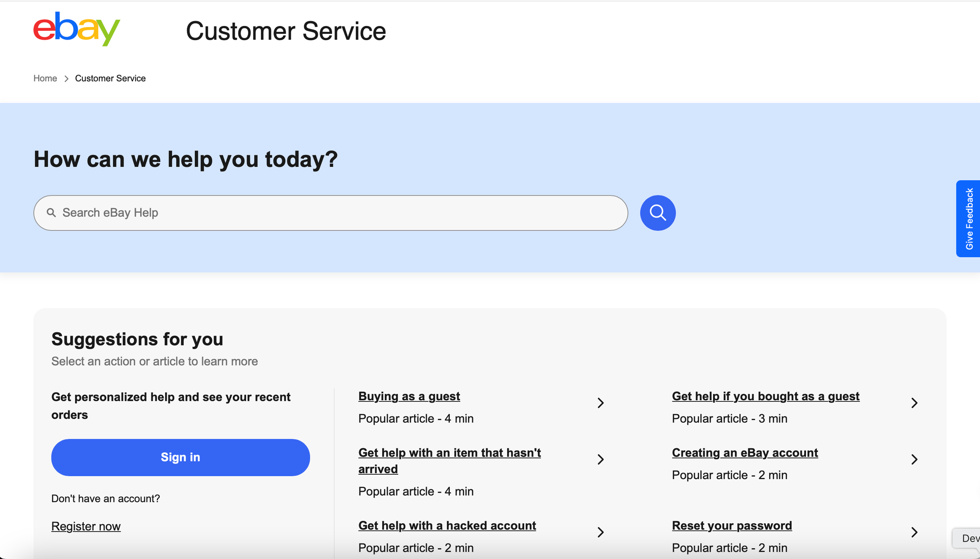Screen dimensions: 980x559
Task: Click chevron for item that hasn't arrived
Action: point(601,459)
